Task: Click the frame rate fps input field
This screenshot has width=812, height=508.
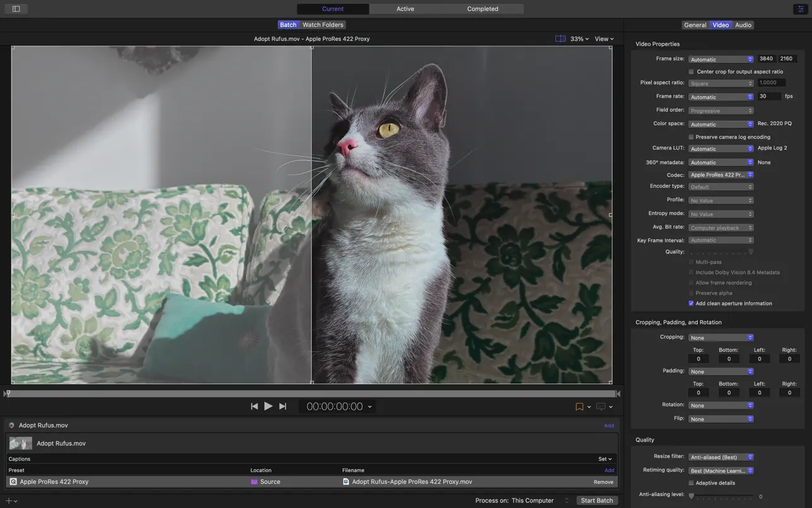Action: [768, 97]
